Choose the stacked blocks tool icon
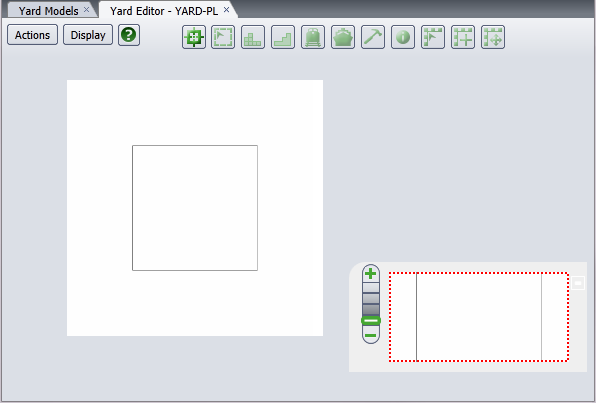 pos(253,37)
